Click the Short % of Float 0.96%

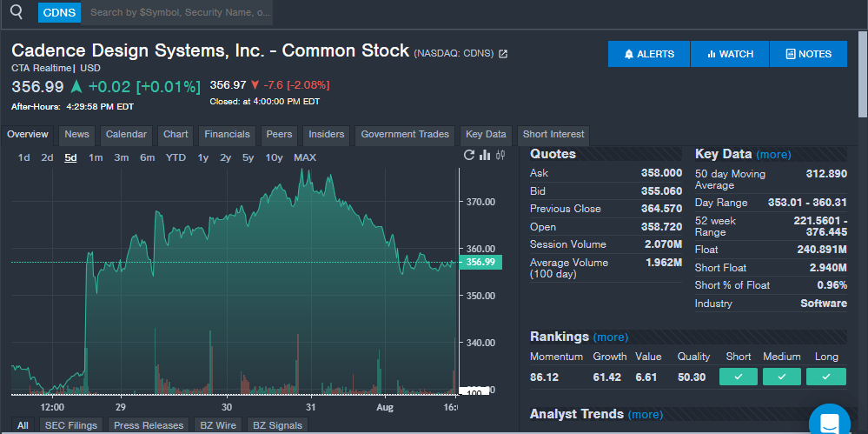coord(832,285)
